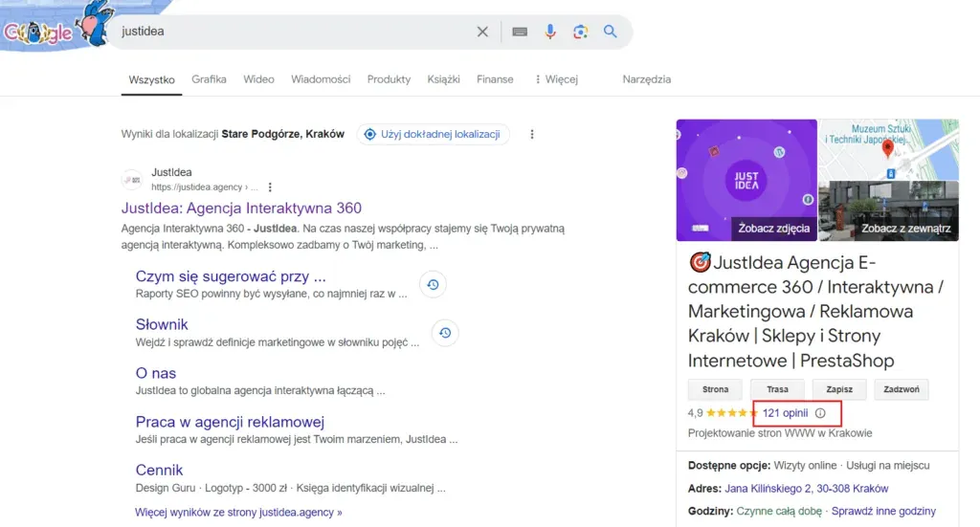Click history icon next to Słownik
Screen dimensions: 980x527
(445, 333)
